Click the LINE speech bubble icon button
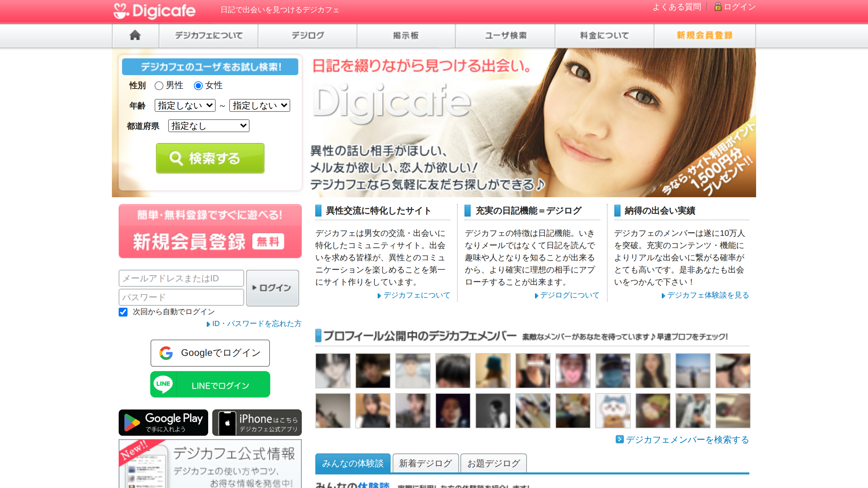 point(210,384)
